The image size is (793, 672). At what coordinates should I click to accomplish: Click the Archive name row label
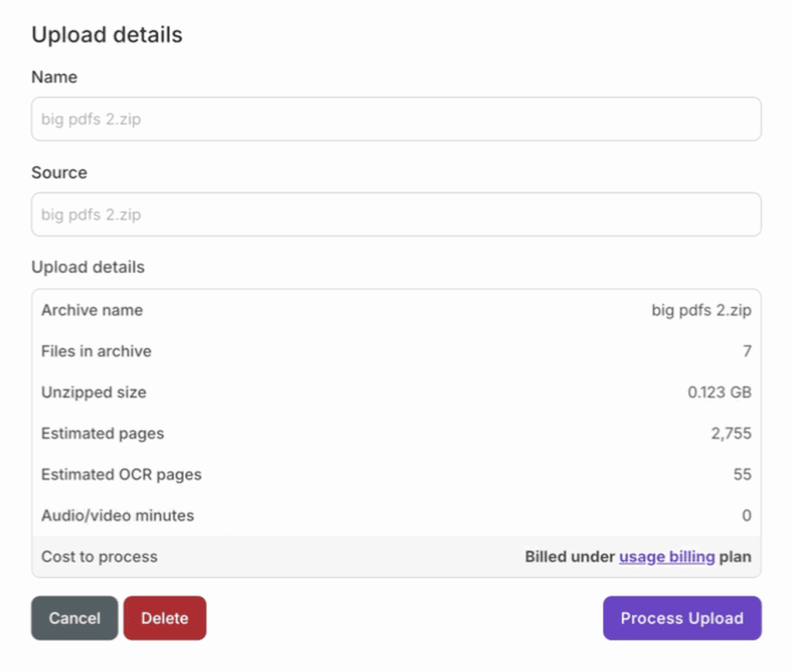pyautogui.click(x=92, y=310)
